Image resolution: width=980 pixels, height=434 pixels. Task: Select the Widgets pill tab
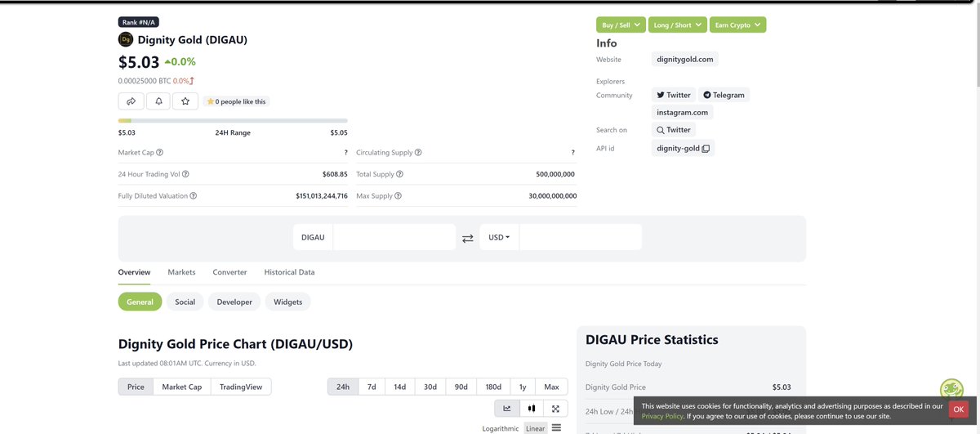[x=288, y=302]
